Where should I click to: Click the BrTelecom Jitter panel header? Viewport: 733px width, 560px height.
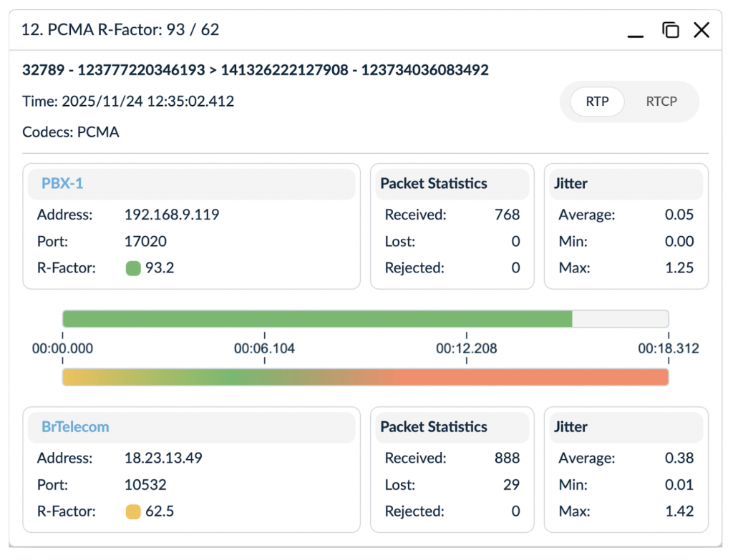click(571, 427)
